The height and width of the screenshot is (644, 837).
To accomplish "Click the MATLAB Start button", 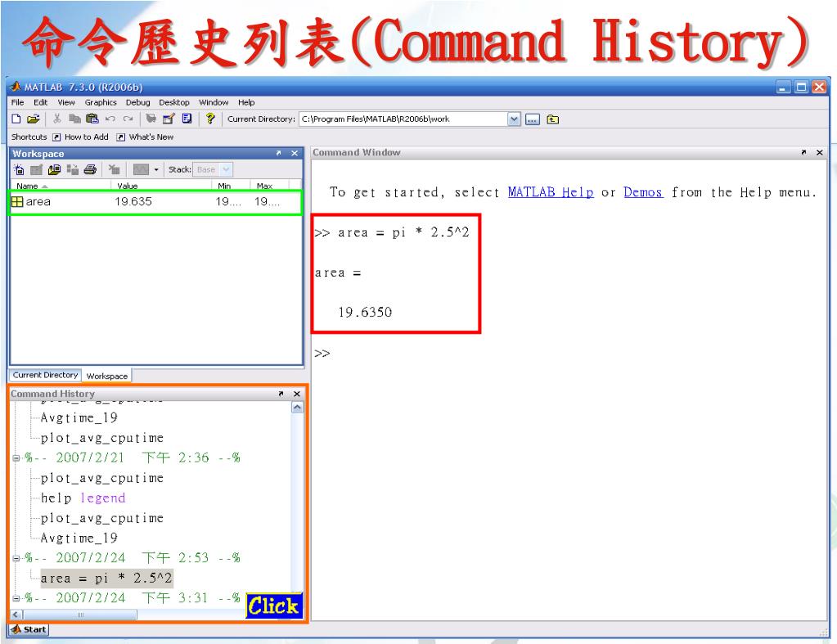I will pyautogui.click(x=29, y=629).
